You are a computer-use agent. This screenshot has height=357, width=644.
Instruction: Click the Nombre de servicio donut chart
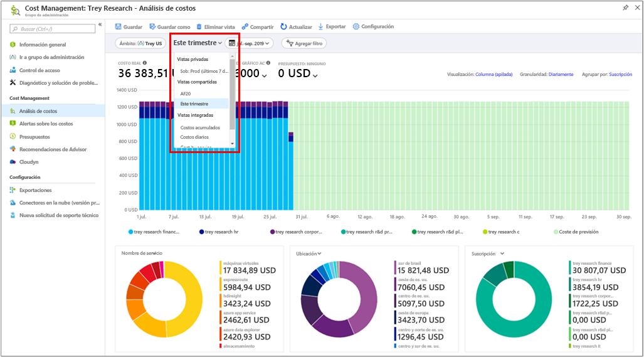pos(164,299)
